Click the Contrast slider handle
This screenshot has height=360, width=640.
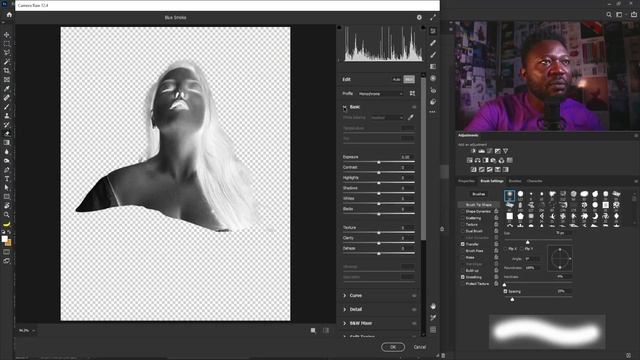point(379,173)
